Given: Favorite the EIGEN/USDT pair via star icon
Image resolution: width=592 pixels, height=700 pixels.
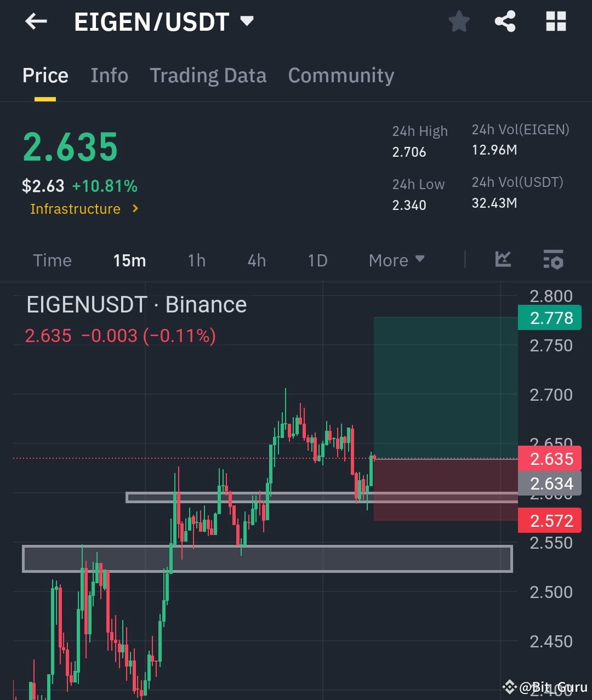Looking at the screenshot, I should (459, 21).
